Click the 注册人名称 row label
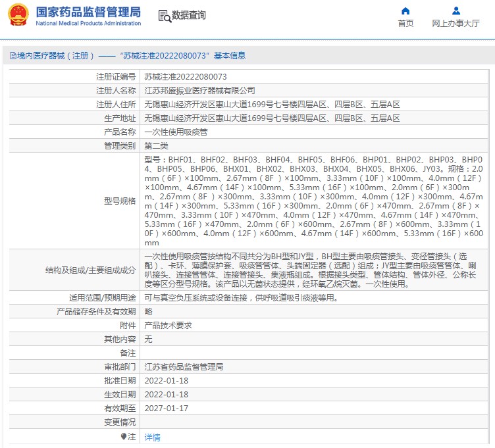This screenshot has height=448, width=495. tap(116, 91)
